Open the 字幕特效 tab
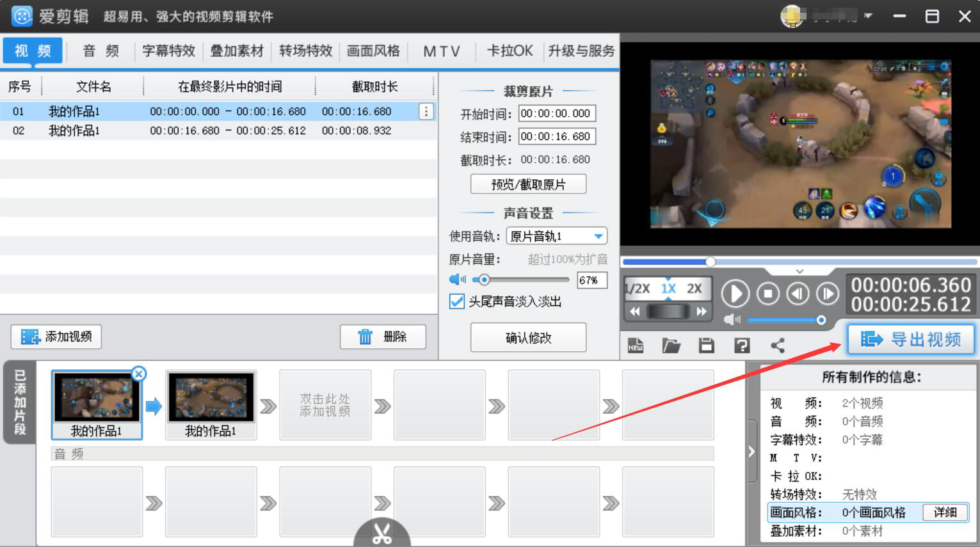This screenshot has height=547, width=980. [x=169, y=51]
